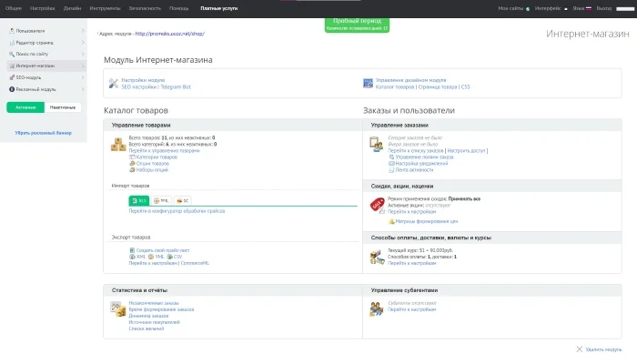
Task: Click the subagents people icon
Action: coord(376,308)
